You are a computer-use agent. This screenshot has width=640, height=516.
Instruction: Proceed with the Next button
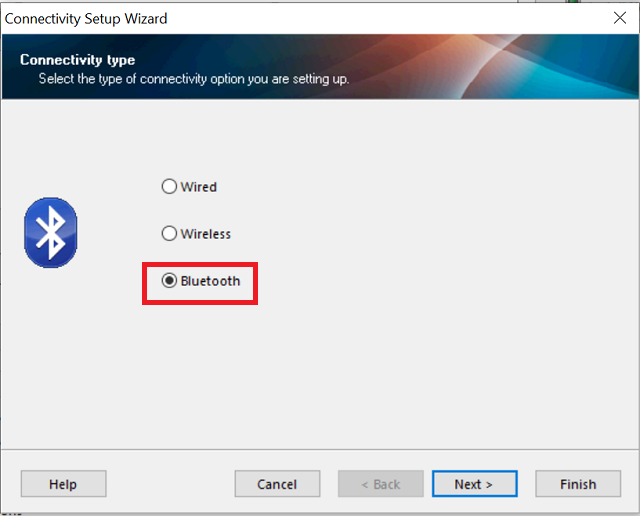(x=474, y=484)
